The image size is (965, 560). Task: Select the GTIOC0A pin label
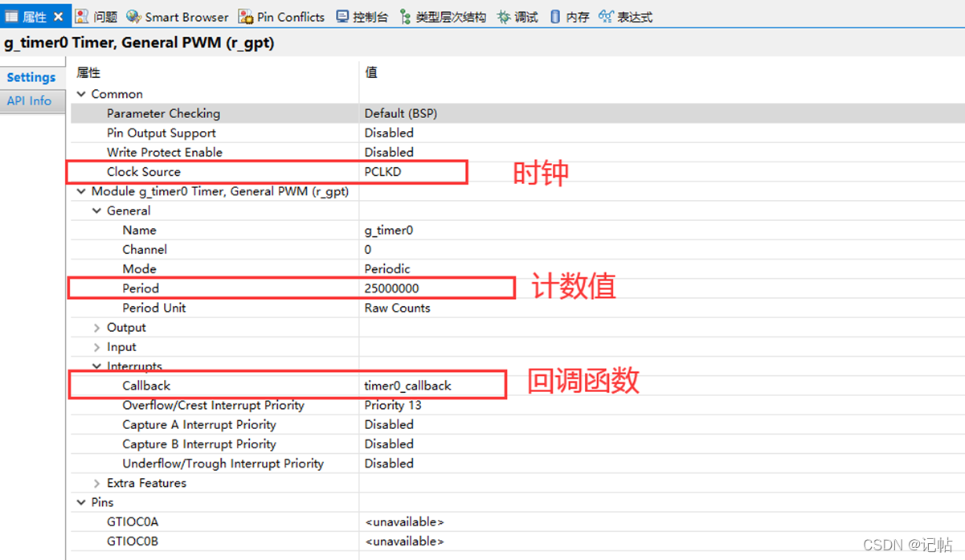[133, 521]
